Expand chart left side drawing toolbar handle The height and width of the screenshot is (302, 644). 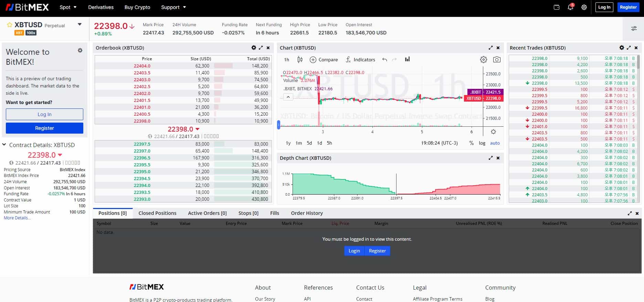coord(278,124)
